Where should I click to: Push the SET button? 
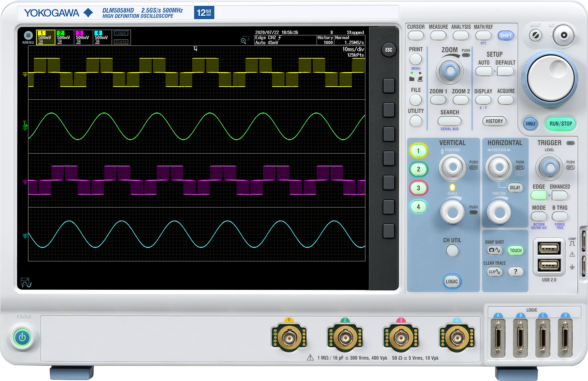point(563,35)
